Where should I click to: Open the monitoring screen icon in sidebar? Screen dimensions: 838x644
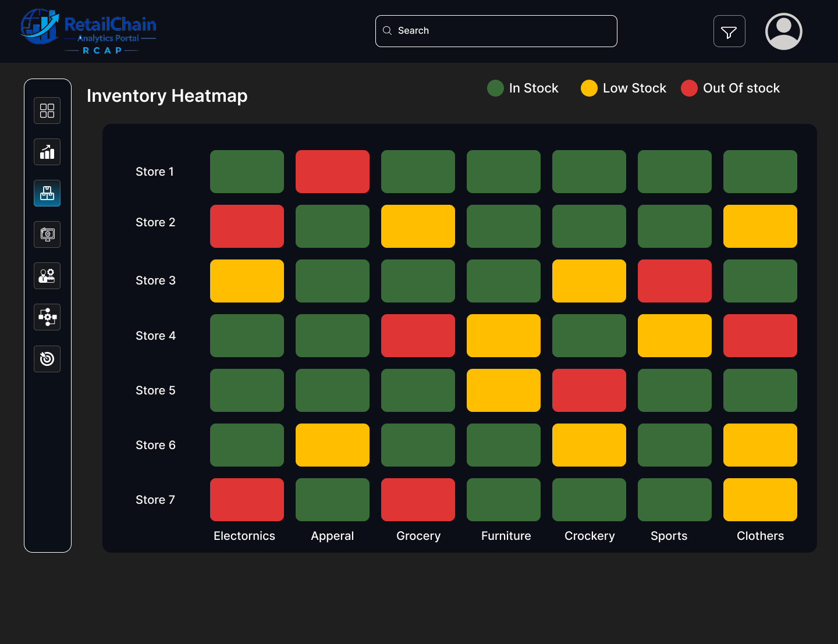47,234
